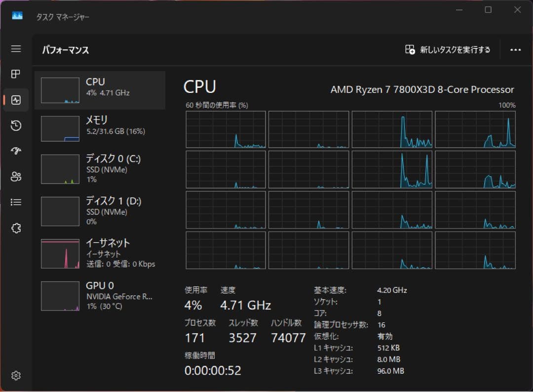Open the navigation hamburger menu

(16, 49)
